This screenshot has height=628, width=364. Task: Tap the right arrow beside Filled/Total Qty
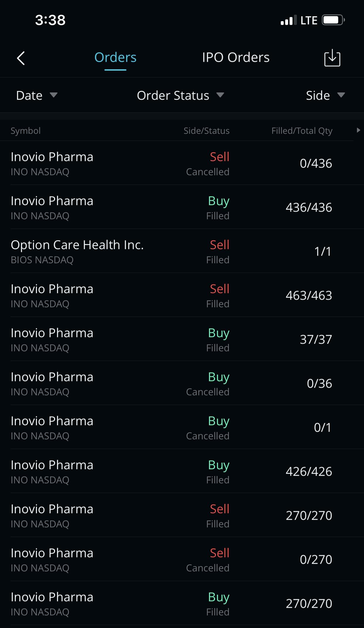(358, 130)
